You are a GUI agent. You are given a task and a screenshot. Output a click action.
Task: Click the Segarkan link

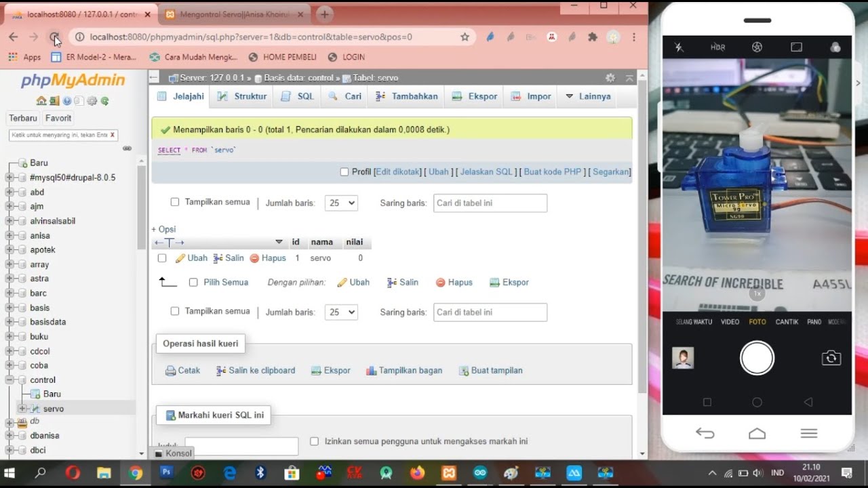[611, 172]
